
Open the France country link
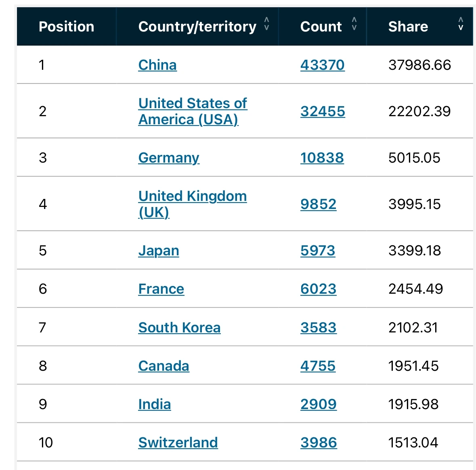click(161, 289)
